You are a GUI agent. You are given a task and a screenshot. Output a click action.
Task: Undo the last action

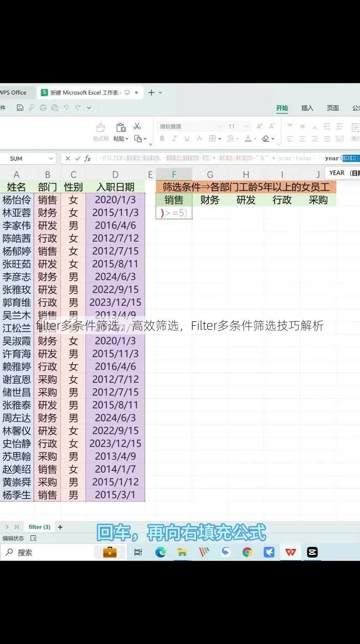click(66, 108)
